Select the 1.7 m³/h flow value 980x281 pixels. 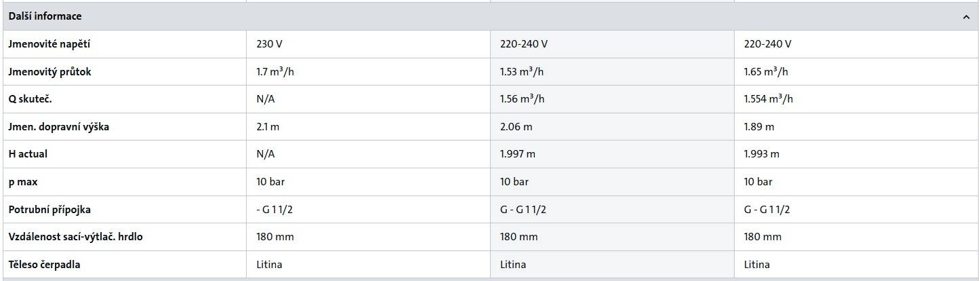pyautogui.click(x=275, y=72)
